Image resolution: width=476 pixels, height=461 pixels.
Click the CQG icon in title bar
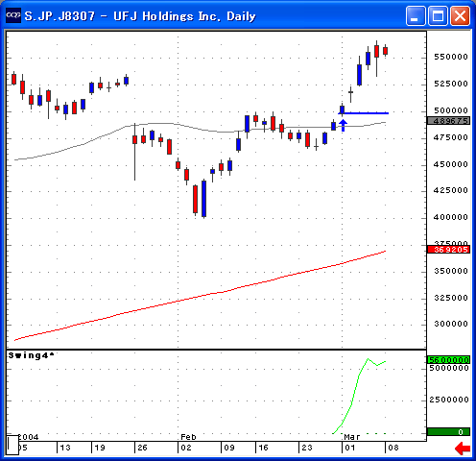click(13, 15)
